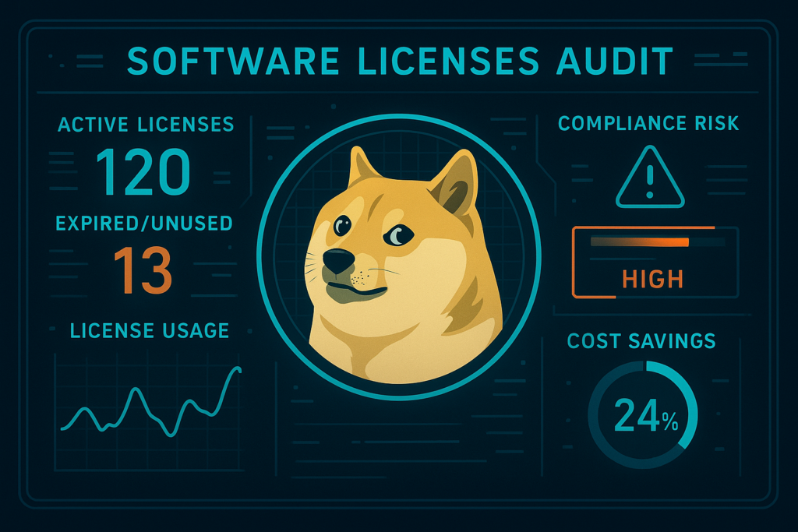
Task: Select the SOFTWARE LICENSES AUDIT title
Action: coord(400,61)
